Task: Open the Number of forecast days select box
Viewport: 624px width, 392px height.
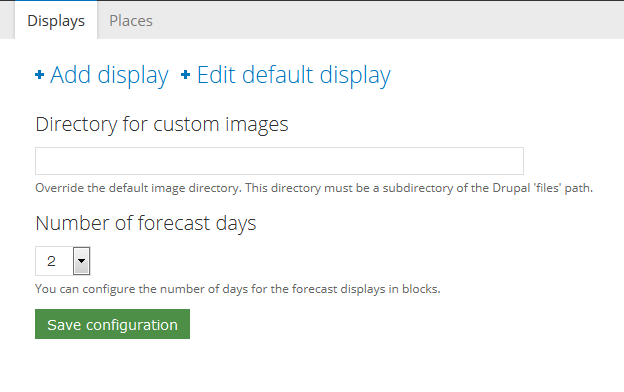Action: pos(62,261)
